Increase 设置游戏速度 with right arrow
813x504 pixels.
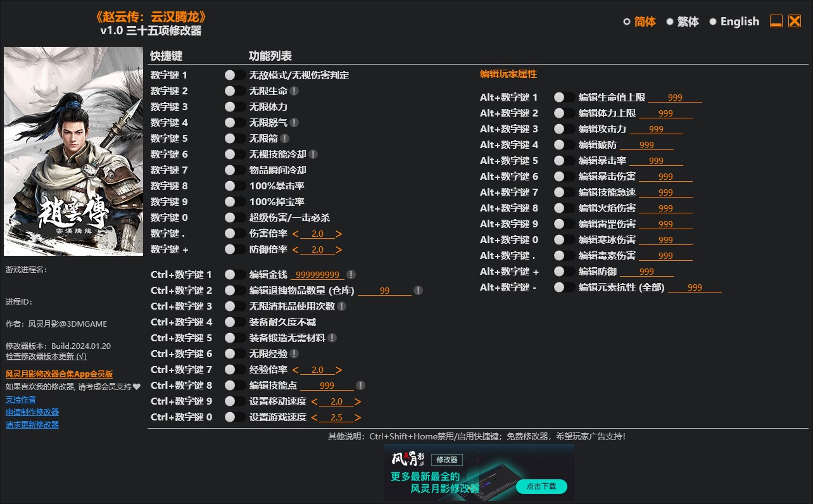point(358,417)
